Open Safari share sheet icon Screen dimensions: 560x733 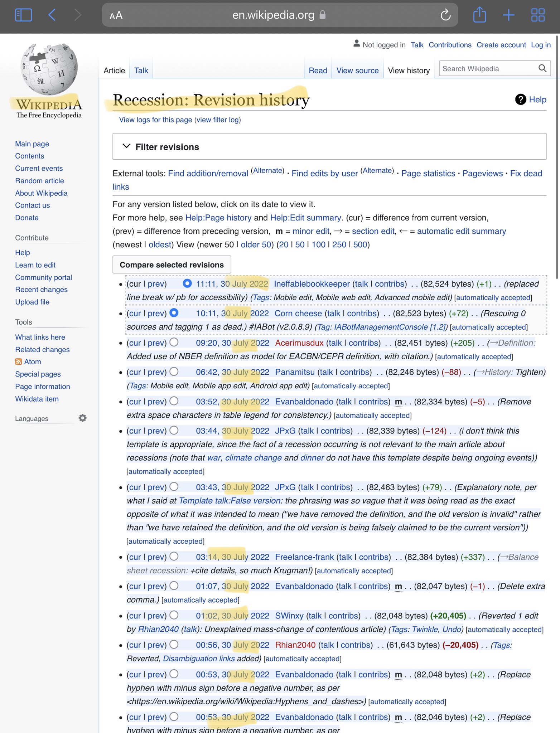[479, 14]
